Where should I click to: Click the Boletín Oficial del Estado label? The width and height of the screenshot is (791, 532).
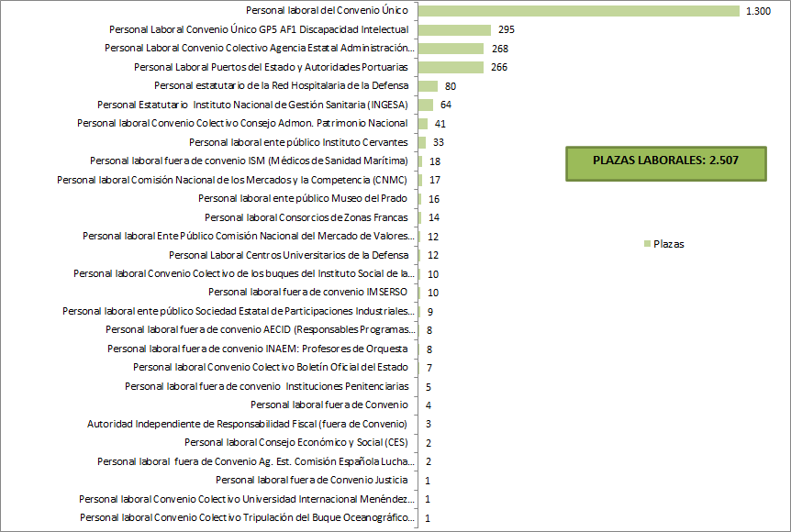click(x=271, y=367)
